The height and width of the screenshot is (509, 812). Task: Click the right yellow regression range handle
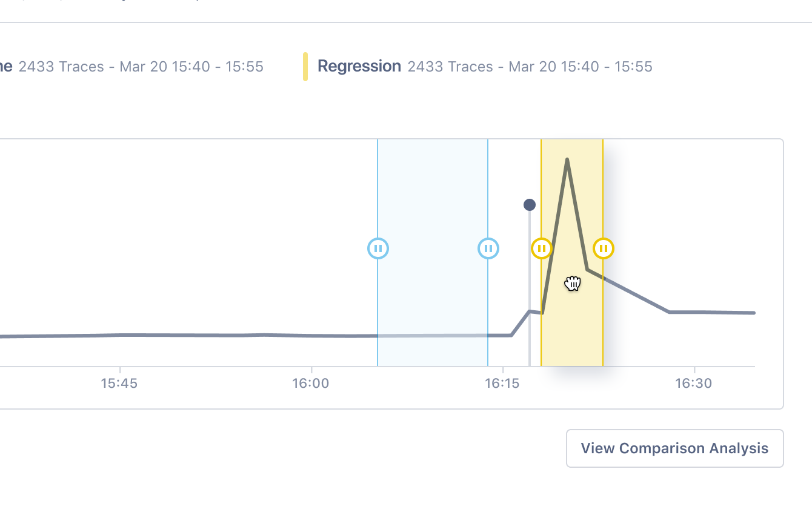click(x=604, y=248)
